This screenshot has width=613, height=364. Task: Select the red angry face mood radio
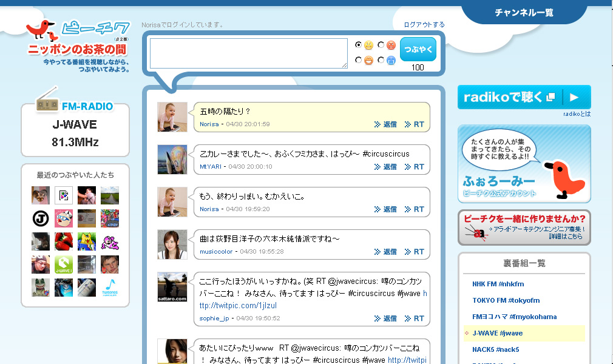(x=381, y=44)
